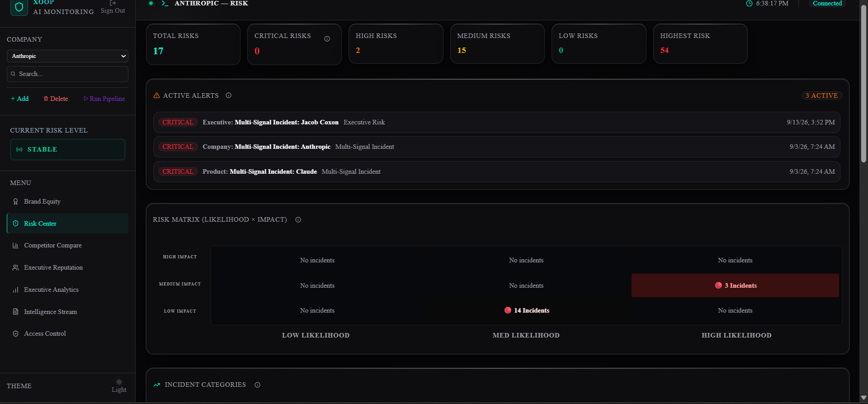This screenshot has width=868, height=404.
Task: Open the Active Alerts info icon
Action: point(229,95)
